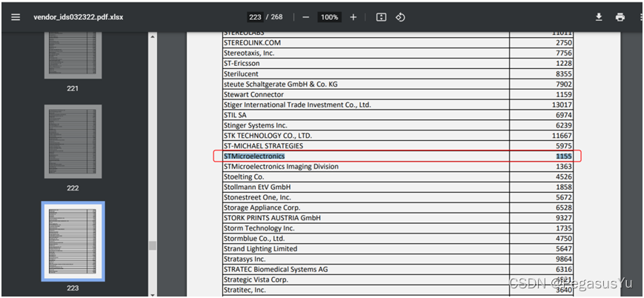Click the Sterilucent row
Screen dimensions: 644x298
(x=397, y=73)
